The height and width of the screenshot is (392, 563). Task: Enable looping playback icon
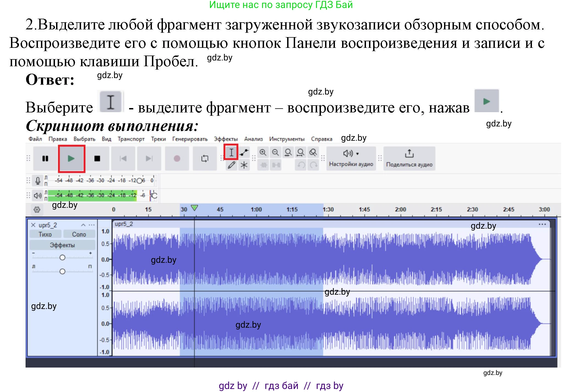(x=205, y=159)
